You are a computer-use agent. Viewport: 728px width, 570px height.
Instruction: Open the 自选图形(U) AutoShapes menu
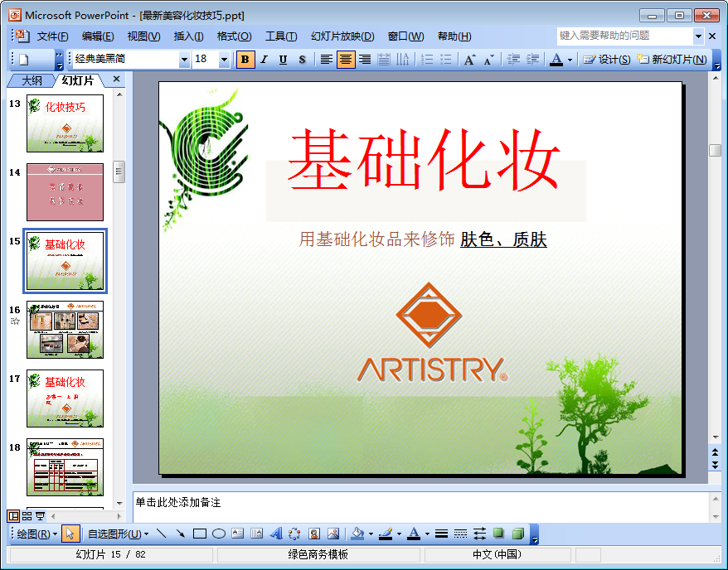point(119,534)
